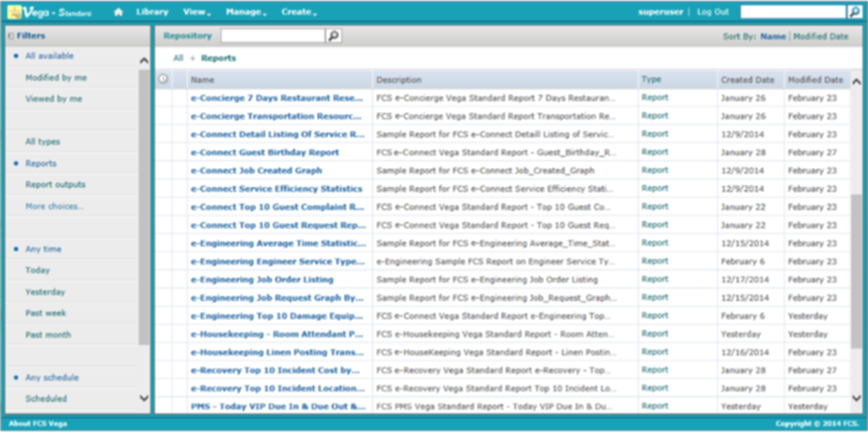Open e-Connect Top 10 Guest Request report
868x432 pixels.
point(278,226)
